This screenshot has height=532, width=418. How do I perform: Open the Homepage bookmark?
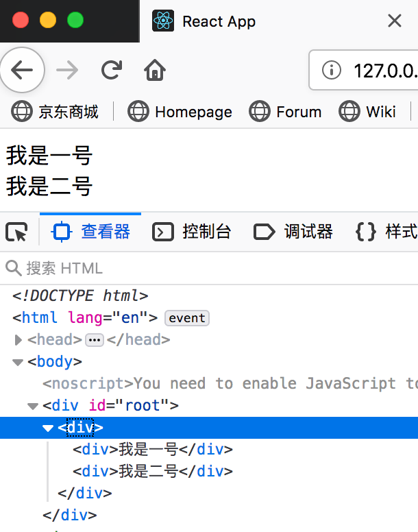(180, 112)
